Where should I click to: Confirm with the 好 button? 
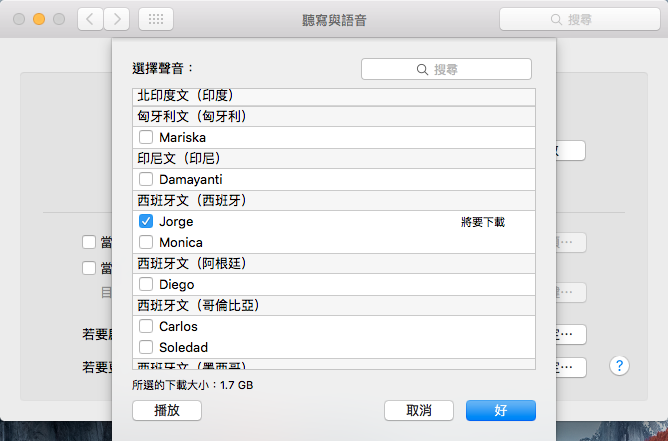tap(500, 410)
